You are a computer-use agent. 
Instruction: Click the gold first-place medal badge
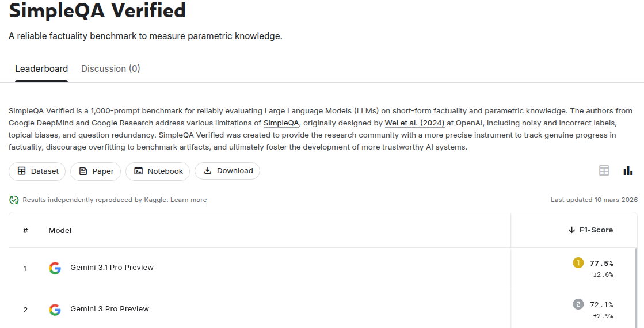point(578,263)
